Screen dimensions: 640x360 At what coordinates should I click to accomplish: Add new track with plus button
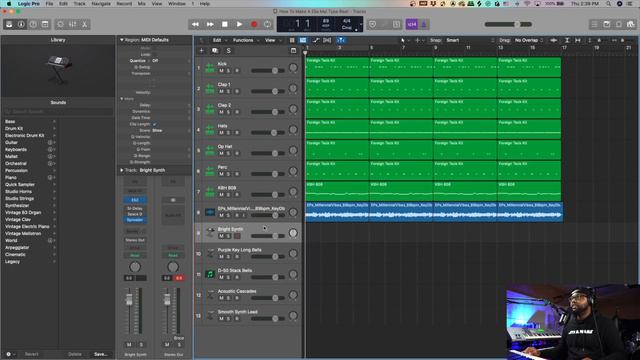201,51
